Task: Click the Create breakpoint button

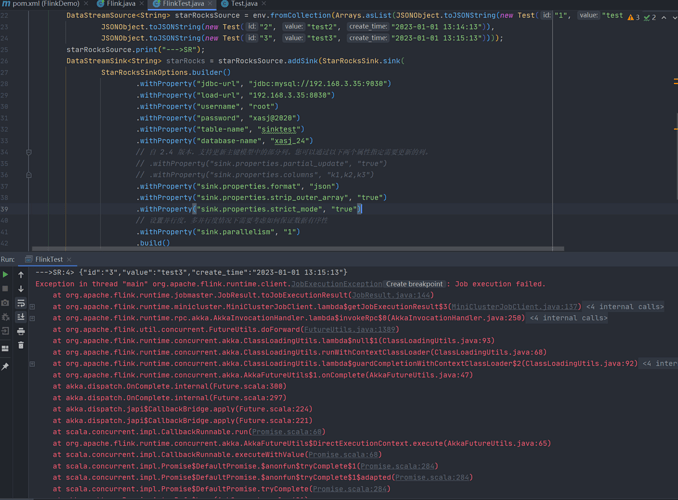Action: [414, 284]
